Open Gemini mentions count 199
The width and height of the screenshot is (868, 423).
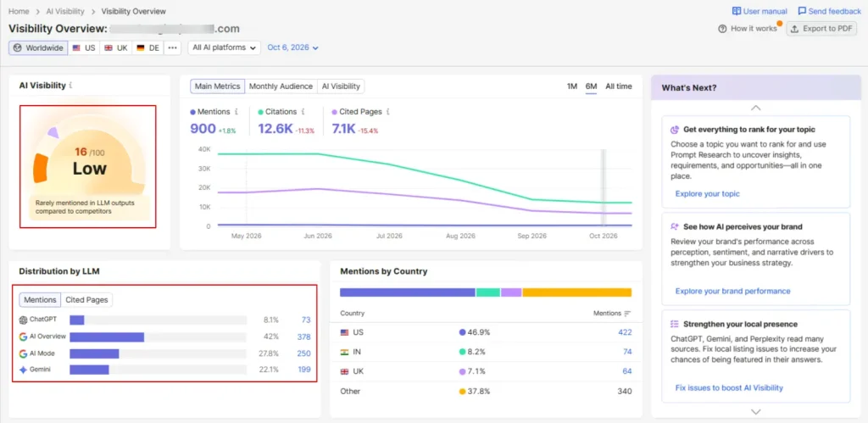pos(304,370)
